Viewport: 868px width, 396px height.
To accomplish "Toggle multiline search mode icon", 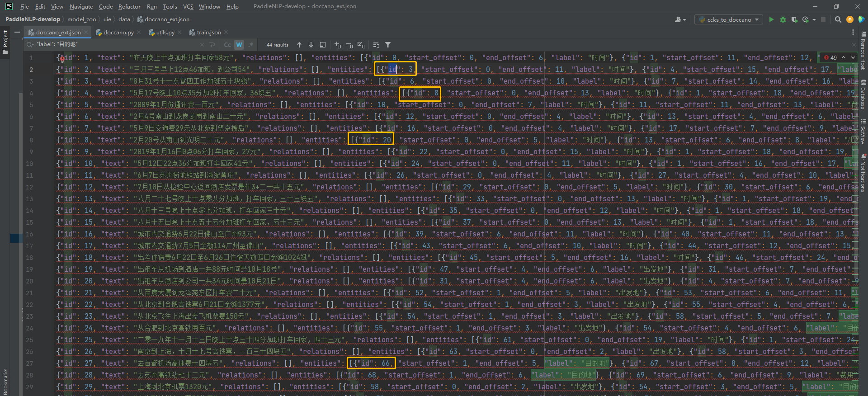I will point(376,45).
